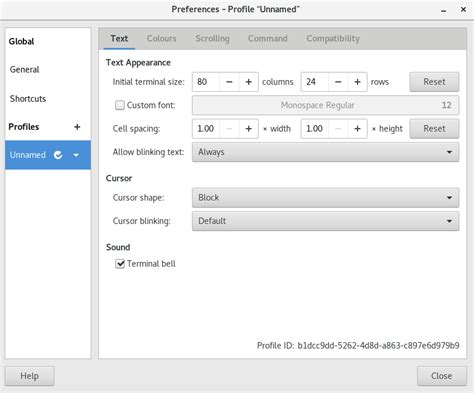Click the cell spacing height field
Viewport: 474px width, 393px height.
315,129
